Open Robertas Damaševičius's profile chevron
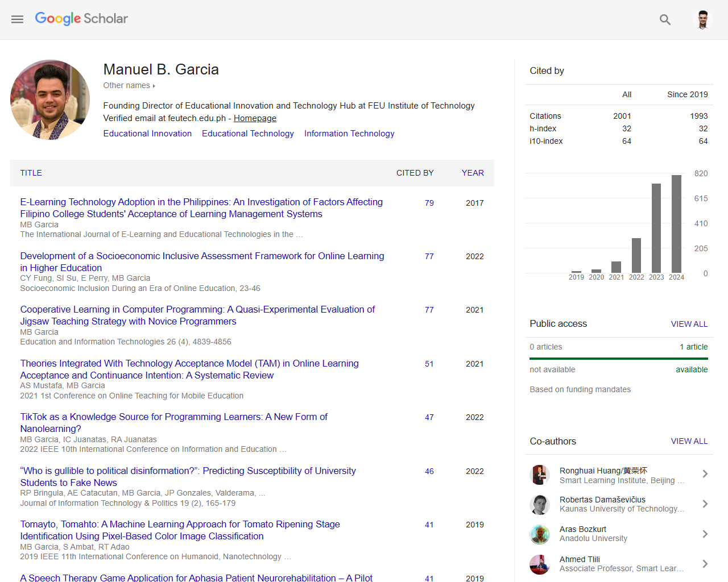728x582 pixels. coord(705,504)
